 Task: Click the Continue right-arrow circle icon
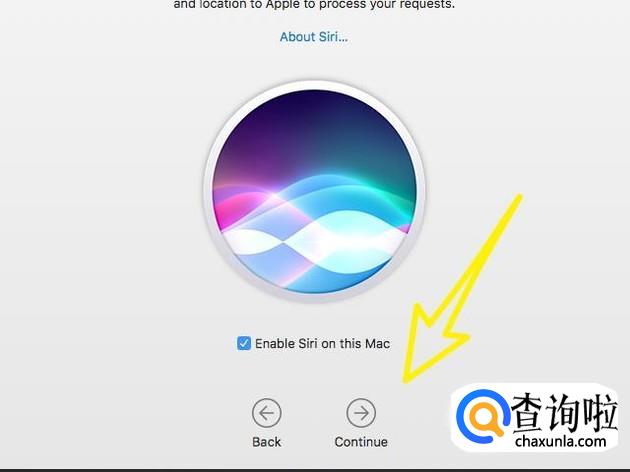click(x=361, y=413)
